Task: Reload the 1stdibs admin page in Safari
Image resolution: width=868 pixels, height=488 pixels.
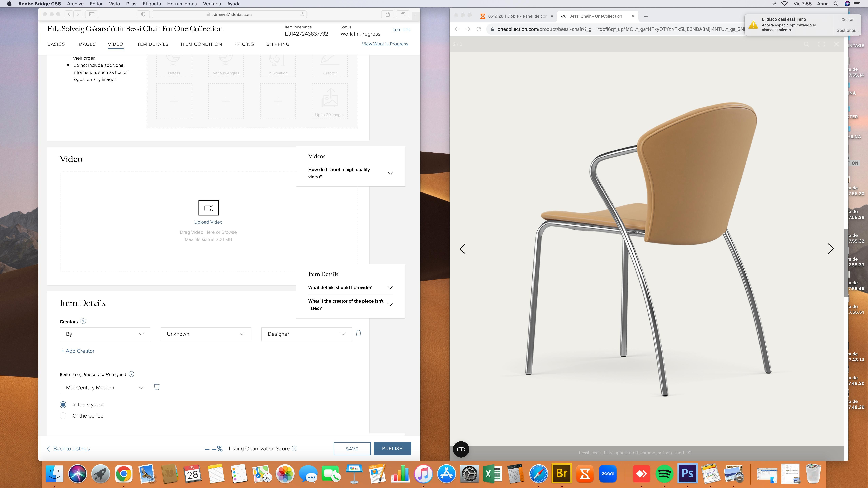Action: [302, 14]
